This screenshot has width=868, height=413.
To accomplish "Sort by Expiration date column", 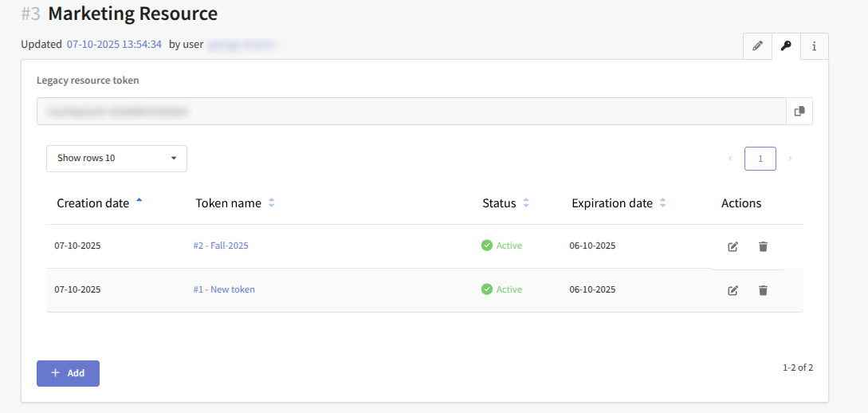I will point(612,203).
